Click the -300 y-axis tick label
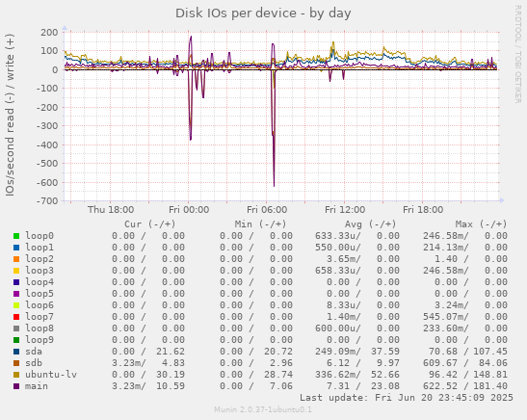527x420 pixels. 46,126
